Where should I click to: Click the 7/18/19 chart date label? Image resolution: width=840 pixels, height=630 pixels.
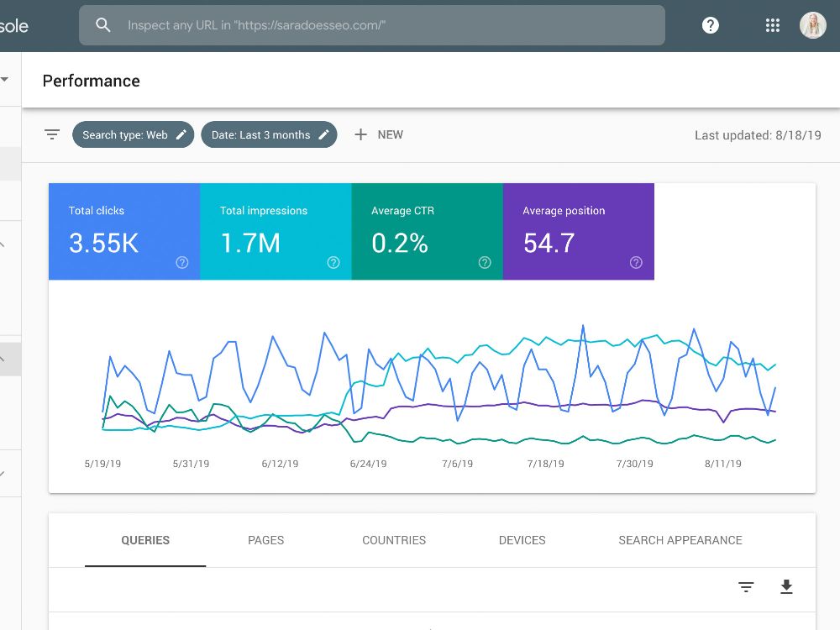[545, 464]
